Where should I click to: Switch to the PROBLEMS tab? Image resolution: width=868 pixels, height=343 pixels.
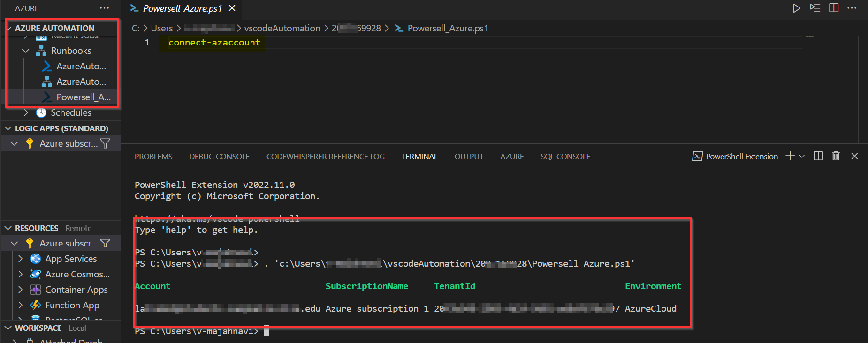coord(153,157)
